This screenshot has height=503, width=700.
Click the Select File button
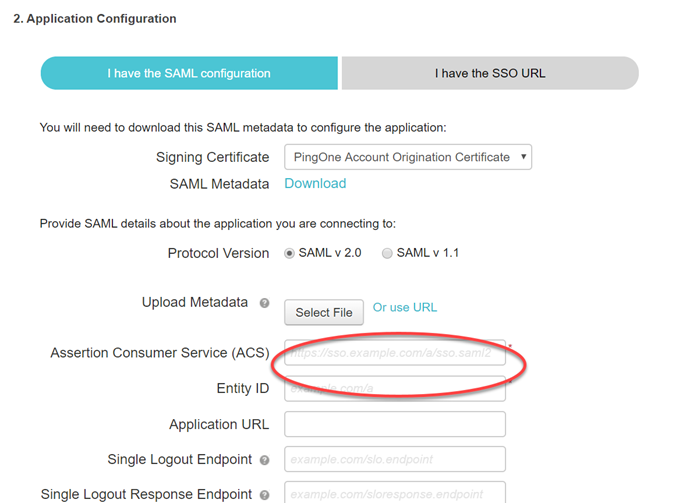[324, 312]
